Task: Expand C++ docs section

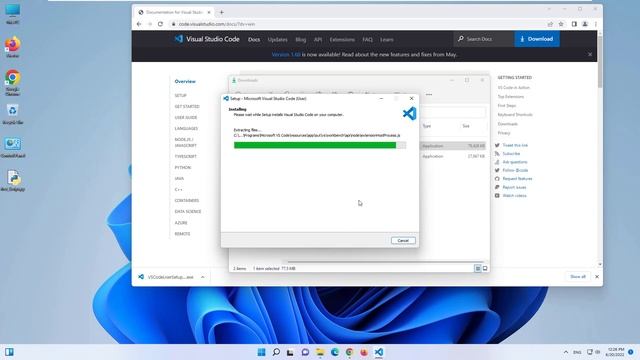Action: coord(178,189)
